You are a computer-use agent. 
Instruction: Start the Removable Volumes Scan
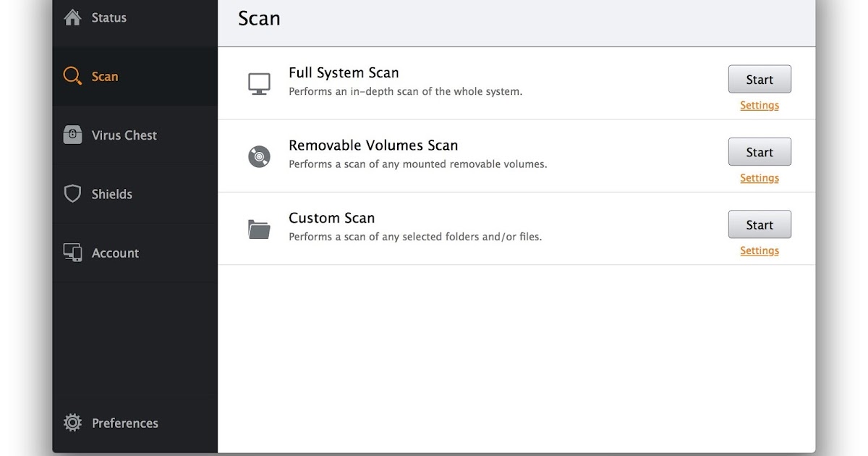pos(759,152)
